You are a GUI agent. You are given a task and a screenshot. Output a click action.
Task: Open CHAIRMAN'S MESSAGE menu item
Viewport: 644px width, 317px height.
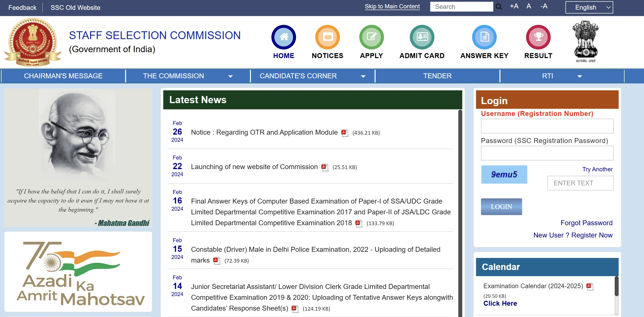[x=63, y=76]
